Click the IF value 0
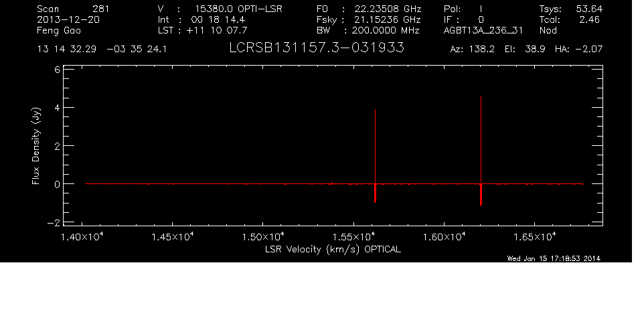644x328 pixels. [x=481, y=19]
